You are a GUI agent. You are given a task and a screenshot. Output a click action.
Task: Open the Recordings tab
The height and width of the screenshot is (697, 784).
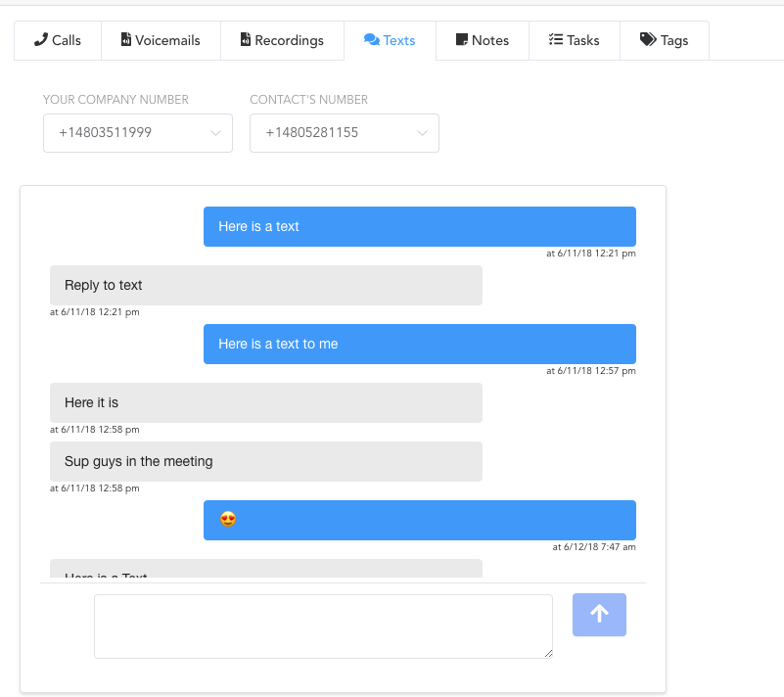point(282,40)
